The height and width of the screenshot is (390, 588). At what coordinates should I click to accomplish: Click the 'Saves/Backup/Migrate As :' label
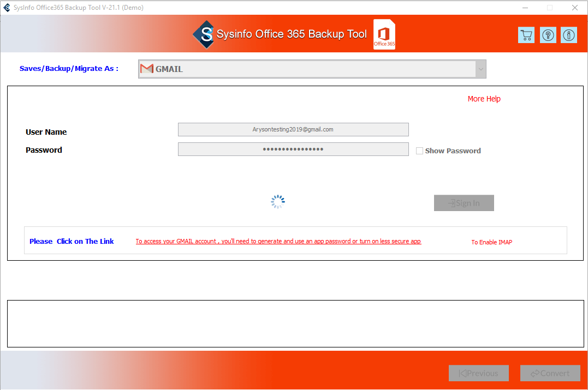pos(69,69)
